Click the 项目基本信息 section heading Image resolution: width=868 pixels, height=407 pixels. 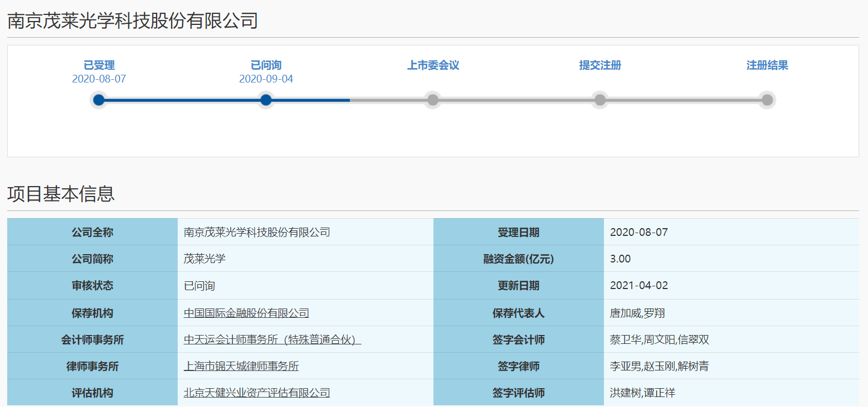pyautogui.click(x=61, y=194)
